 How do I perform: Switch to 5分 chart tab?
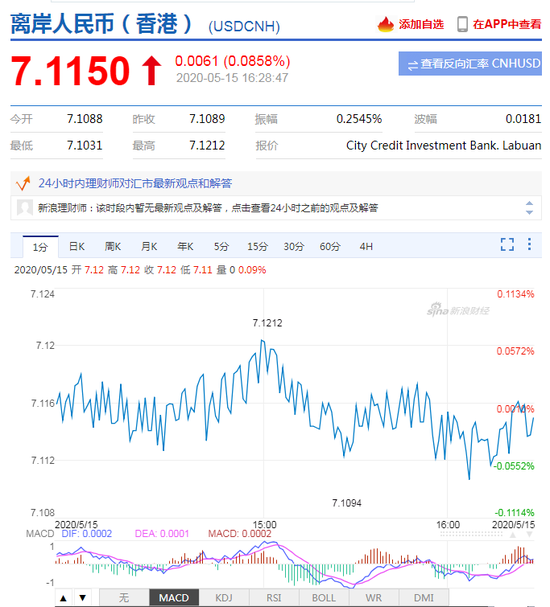tap(221, 246)
